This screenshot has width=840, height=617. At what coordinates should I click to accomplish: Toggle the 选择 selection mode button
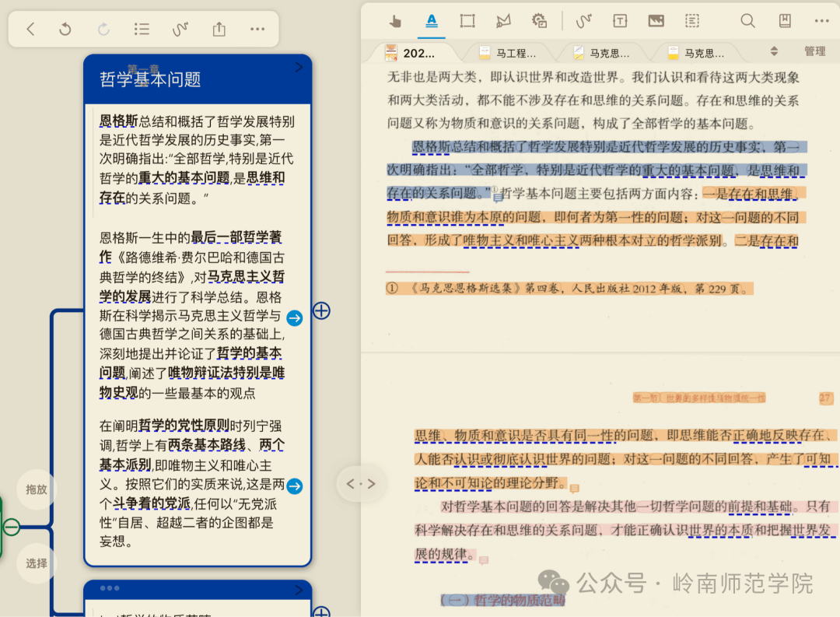tap(37, 563)
